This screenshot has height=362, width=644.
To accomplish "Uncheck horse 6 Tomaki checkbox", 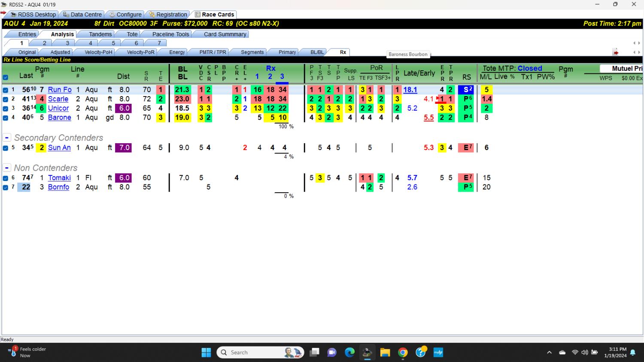I will [6, 178].
